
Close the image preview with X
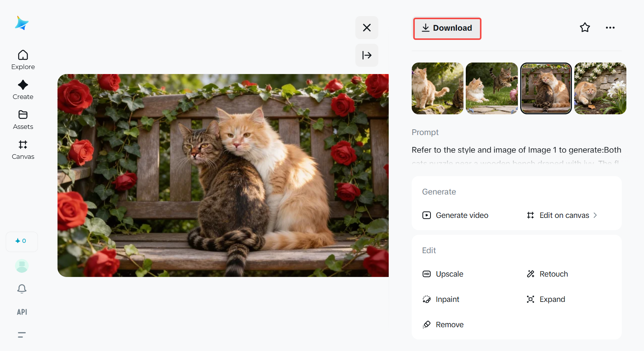367,28
